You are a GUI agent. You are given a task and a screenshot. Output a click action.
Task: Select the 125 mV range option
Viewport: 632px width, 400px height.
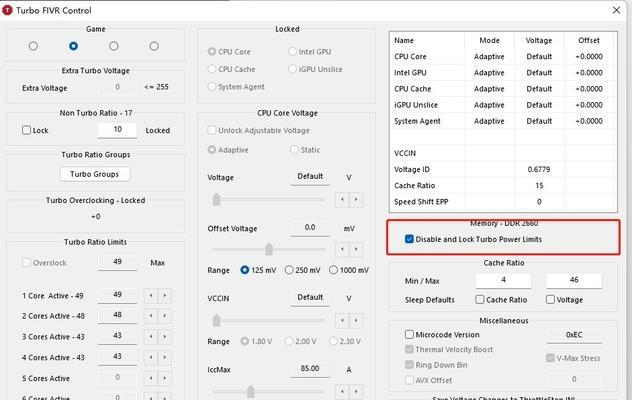click(x=245, y=270)
